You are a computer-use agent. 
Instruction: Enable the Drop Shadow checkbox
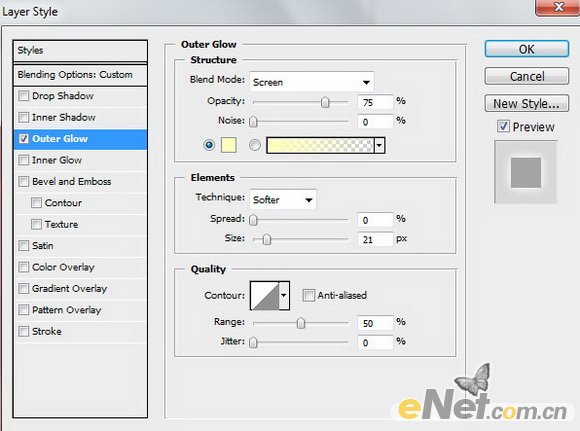(24, 96)
